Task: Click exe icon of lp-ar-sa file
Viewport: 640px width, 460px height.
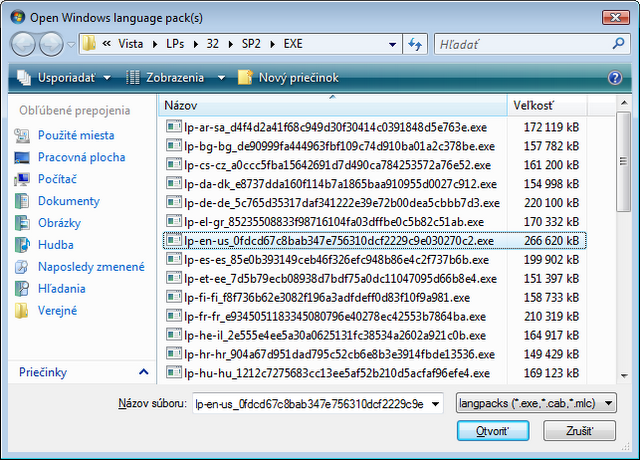Action: [x=173, y=126]
